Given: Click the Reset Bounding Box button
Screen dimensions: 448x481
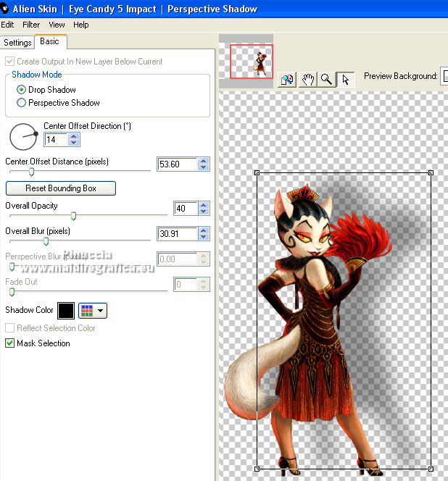Looking at the screenshot, I should [61, 188].
